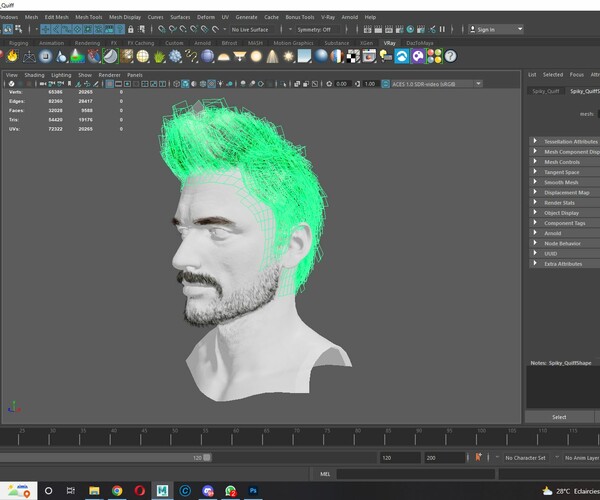Click the four colored spheres shelf icon
The height and width of the screenshot is (500, 600).
click(434, 56)
